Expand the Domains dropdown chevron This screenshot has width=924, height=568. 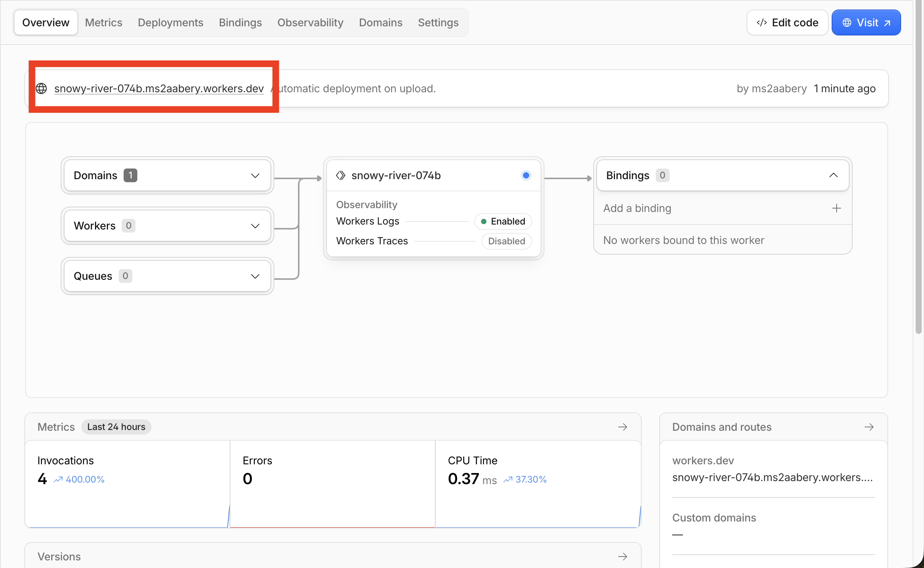pos(255,176)
